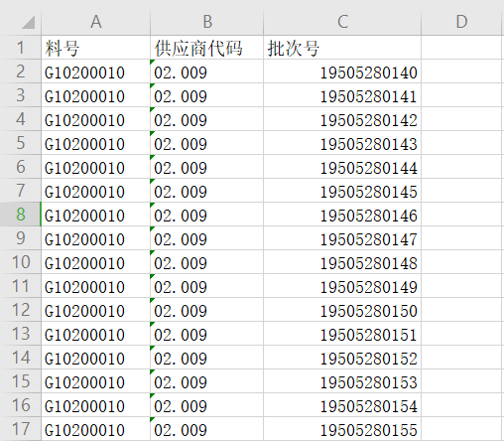This screenshot has width=504, height=441.
Task: Click empty cell D9
Action: pos(461,238)
